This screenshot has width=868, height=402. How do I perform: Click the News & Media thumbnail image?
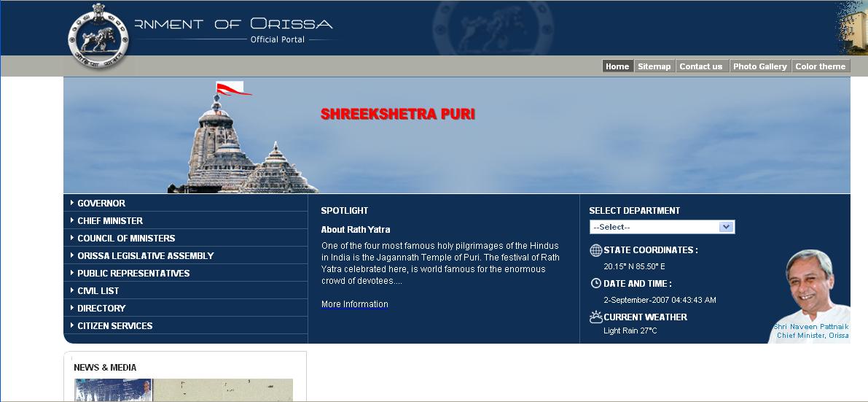(x=183, y=390)
